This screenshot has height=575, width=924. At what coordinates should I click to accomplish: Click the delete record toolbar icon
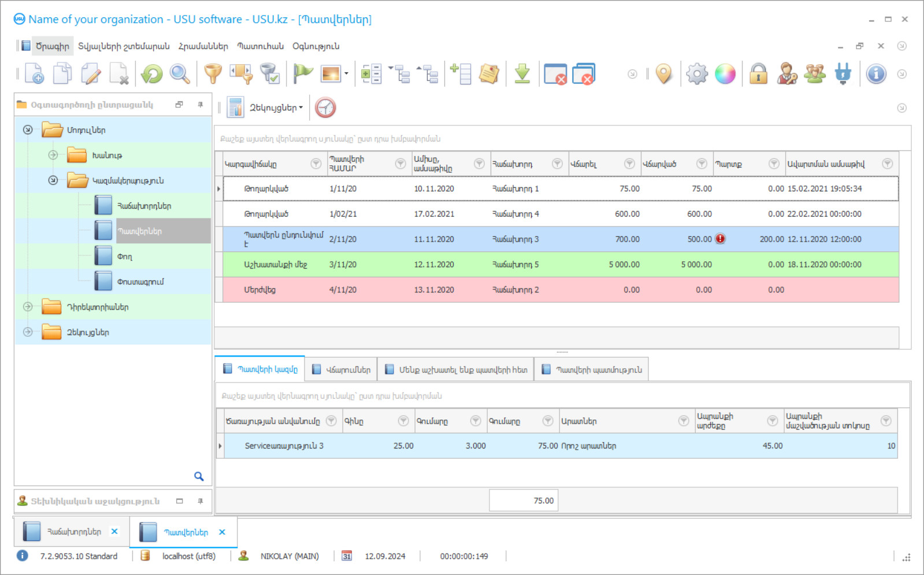click(119, 74)
